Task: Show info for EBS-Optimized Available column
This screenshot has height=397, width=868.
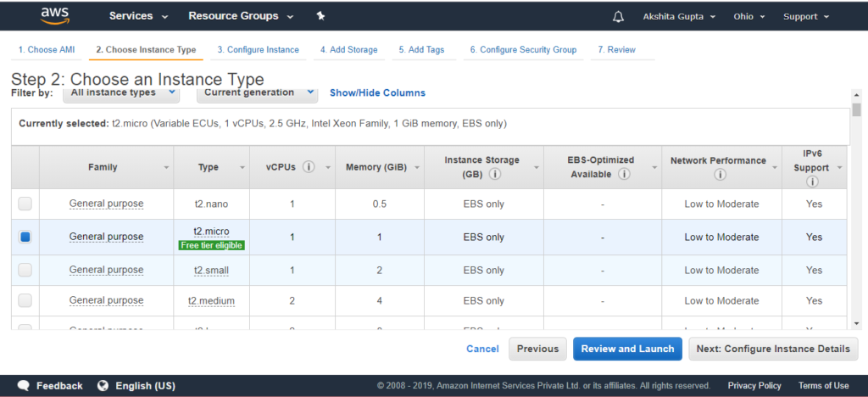Action: tap(625, 174)
